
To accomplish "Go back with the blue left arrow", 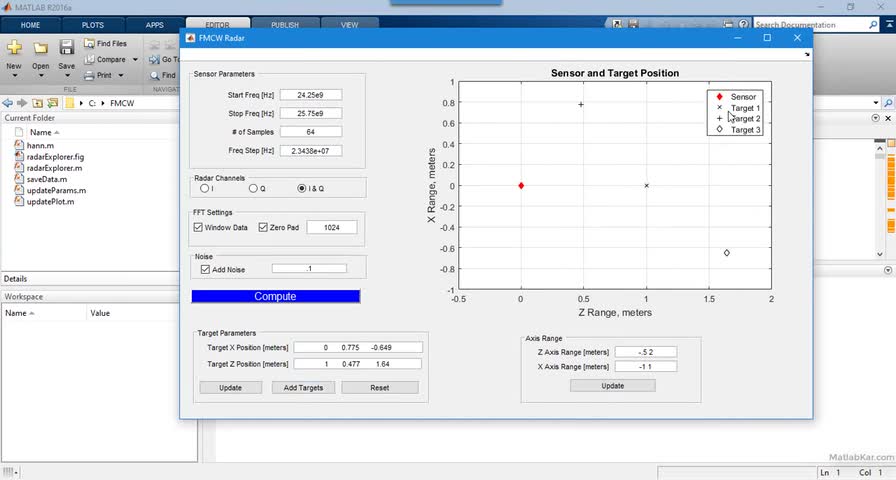I will click(7, 103).
